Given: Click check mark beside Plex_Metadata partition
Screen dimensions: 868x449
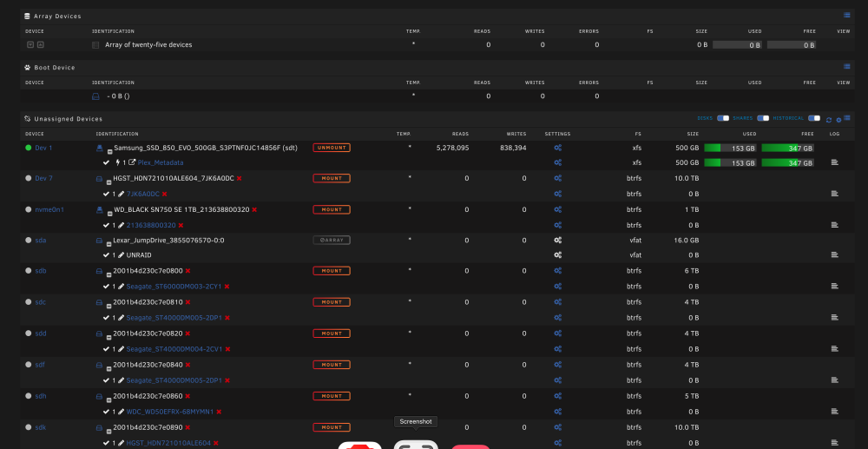Looking at the screenshot, I should [106, 162].
